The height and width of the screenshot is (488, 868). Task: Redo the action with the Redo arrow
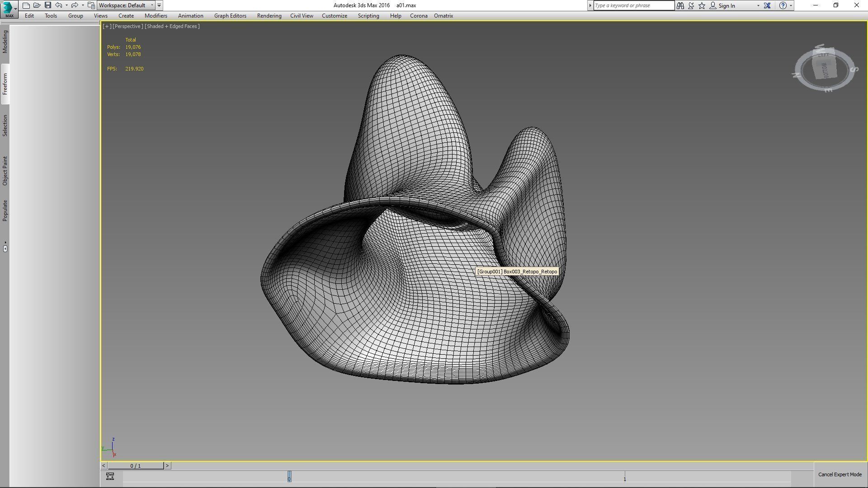[75, 5]
